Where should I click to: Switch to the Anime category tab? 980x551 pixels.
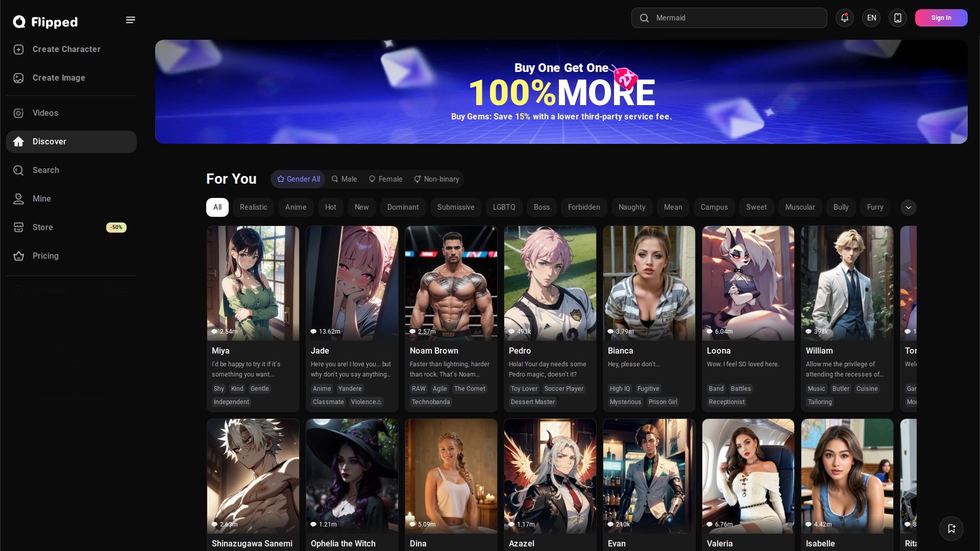pos(296,208)
